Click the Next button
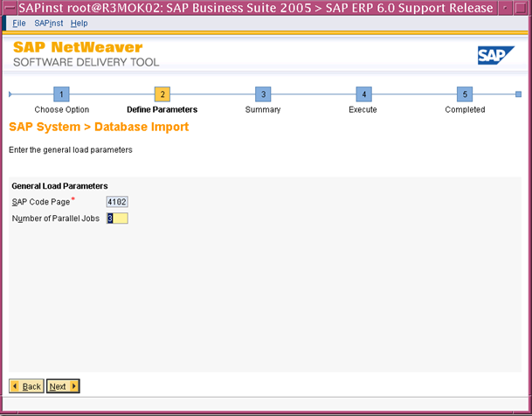Viewport: 532px width, 416px height. 63,386
